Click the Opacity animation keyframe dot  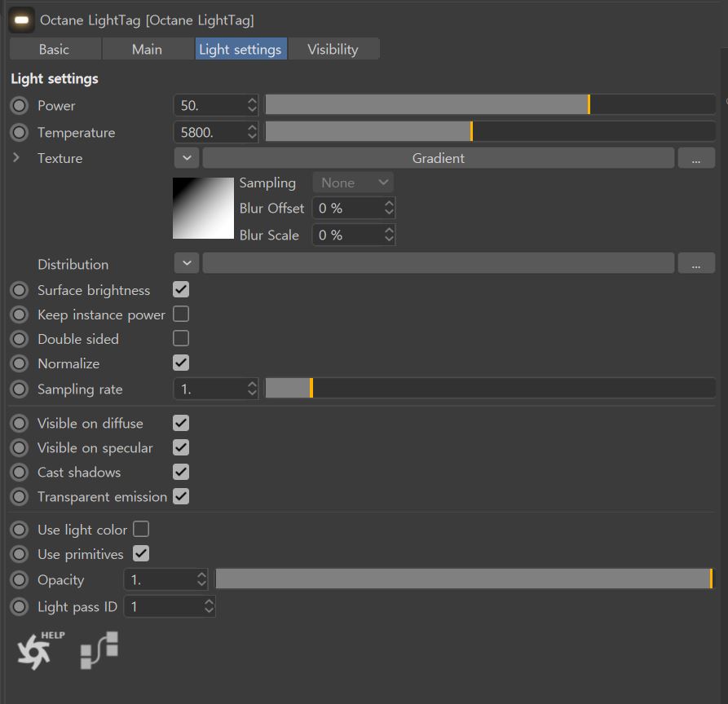point(20,580)
